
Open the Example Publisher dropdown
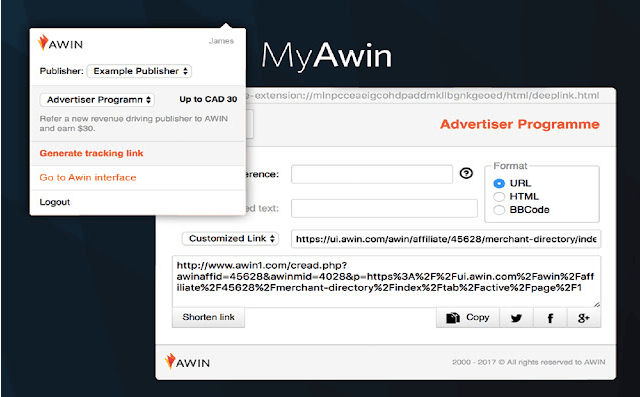click(139, 71)
